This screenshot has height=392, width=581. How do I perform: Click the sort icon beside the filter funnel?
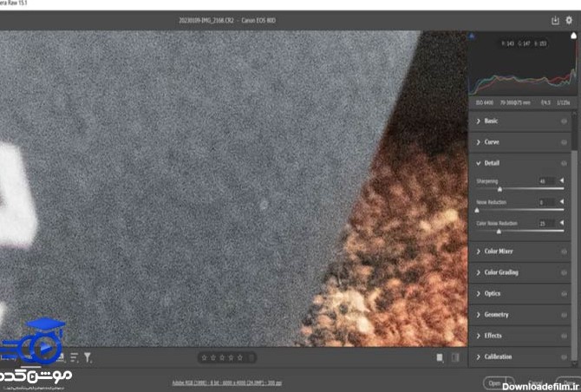(x=75, y=356)
